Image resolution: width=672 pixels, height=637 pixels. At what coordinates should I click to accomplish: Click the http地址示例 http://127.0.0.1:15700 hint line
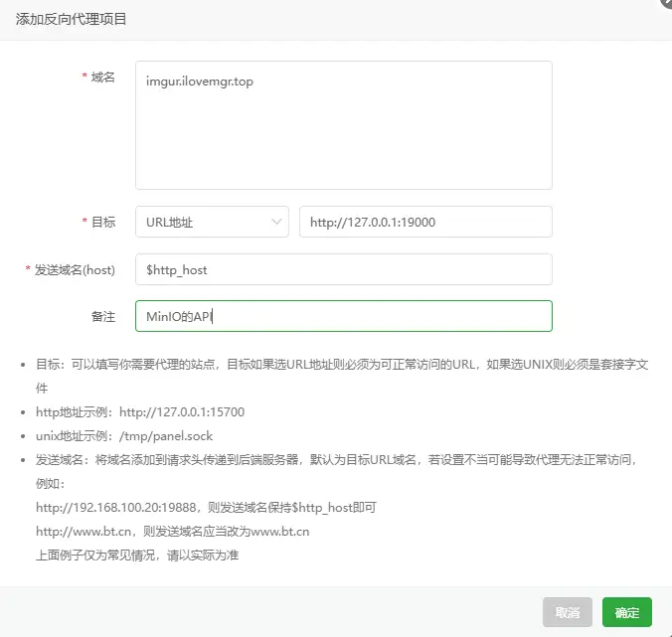coord(140,412)
